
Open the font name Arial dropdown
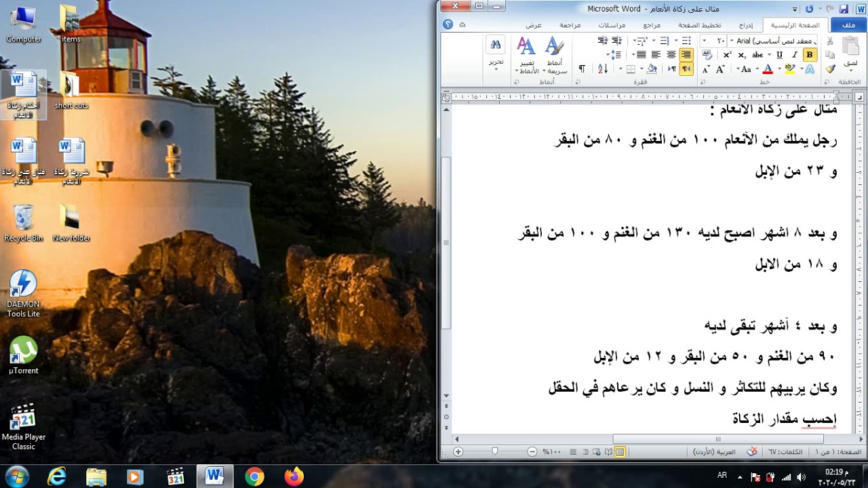coord(732,41)
